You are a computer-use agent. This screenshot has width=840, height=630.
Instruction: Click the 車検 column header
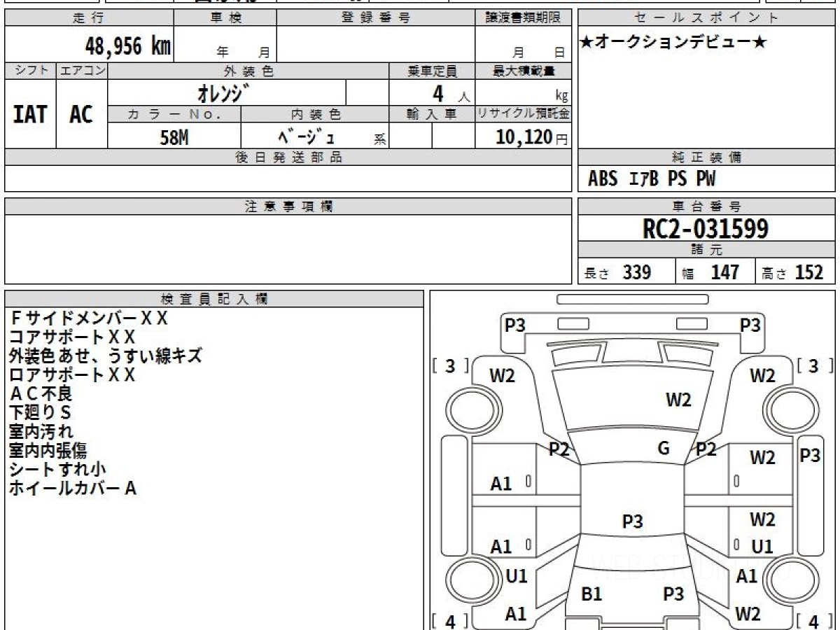pyautogui.click(x=225, y=18)
